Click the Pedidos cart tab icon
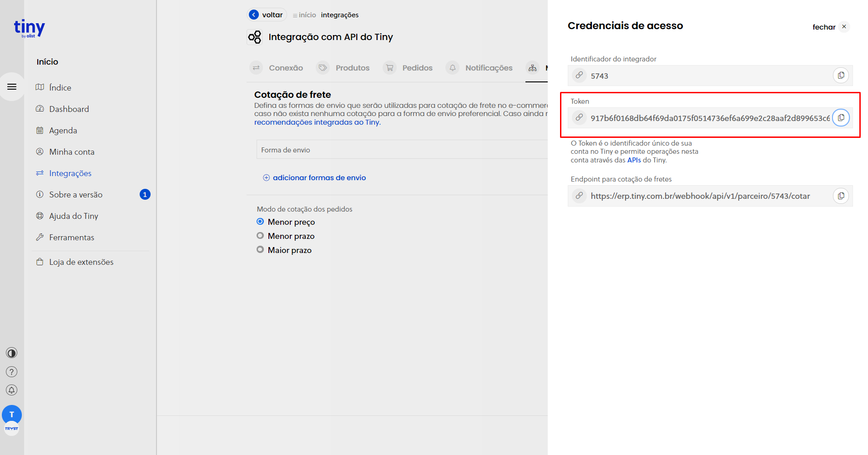The image size is (868, 455). [x=389, y=68]
